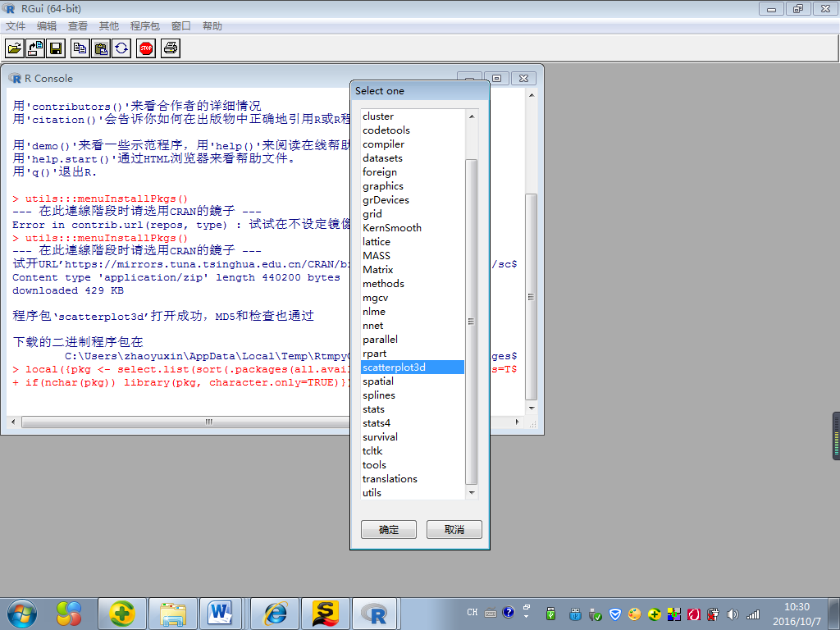Open Internet Explorer from the taskbar
This screenshot has height=630, width=840.
click(276, 614)
